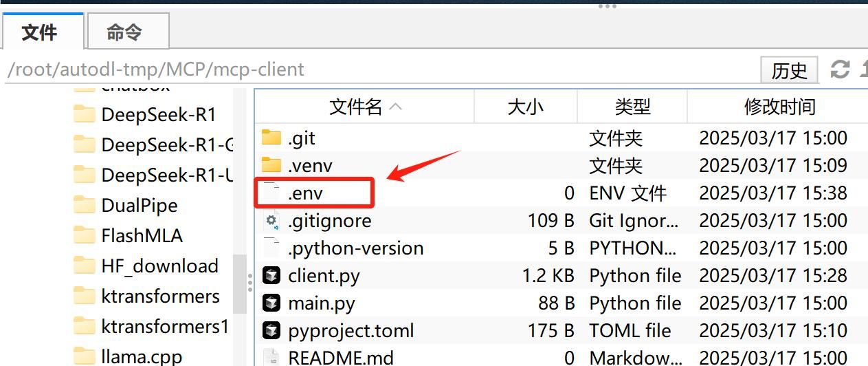Open the ktransformers folder in tree
The width and height of the screenshot is (868, 366).
(160, 296)
